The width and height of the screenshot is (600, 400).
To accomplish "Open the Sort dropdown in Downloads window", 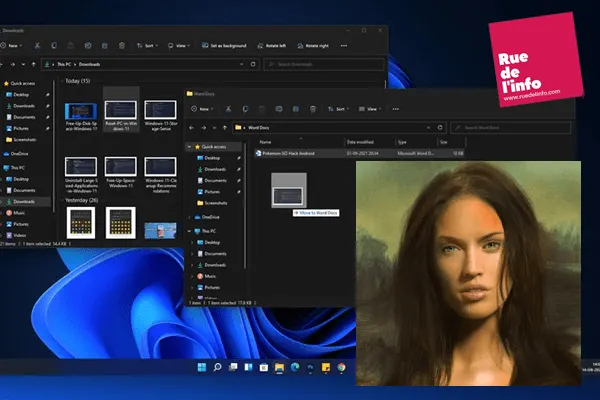I will pos(147,46).
